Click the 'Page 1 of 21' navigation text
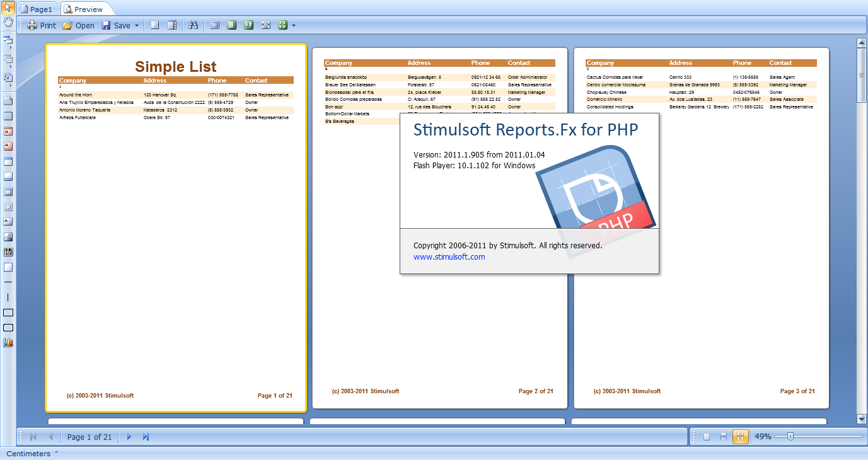Screen dimensions: 868x460 90,437
